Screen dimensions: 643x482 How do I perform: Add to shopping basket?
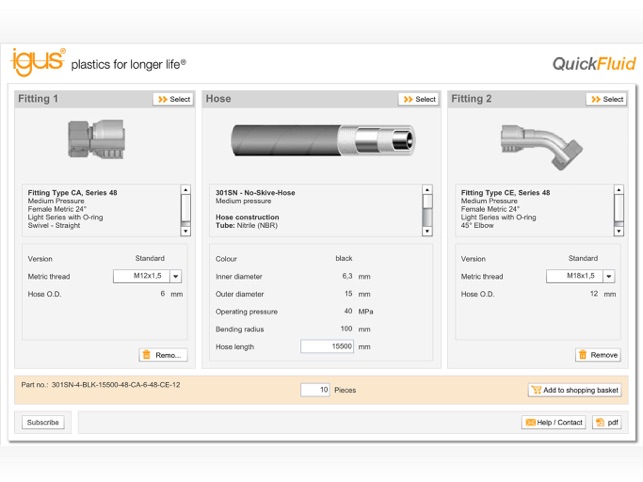pyautogui.click(x=574, y=390)
